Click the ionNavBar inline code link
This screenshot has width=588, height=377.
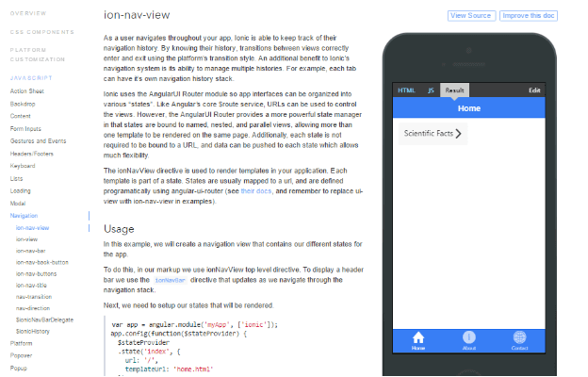point(171,280)
